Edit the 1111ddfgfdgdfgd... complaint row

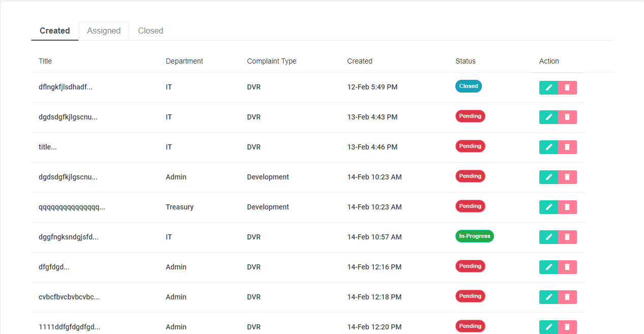click(548, 327)
